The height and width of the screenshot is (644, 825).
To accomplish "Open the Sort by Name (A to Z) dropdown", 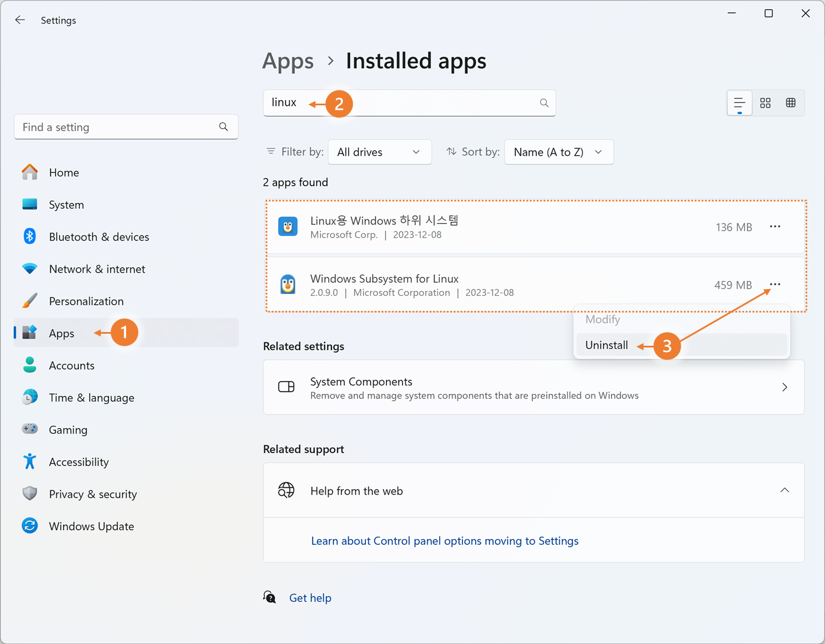I will (x=559, y=152).
